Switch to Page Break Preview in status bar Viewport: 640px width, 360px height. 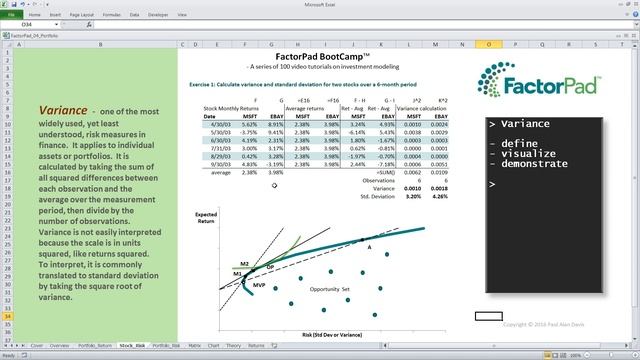(x=563, y=356)
